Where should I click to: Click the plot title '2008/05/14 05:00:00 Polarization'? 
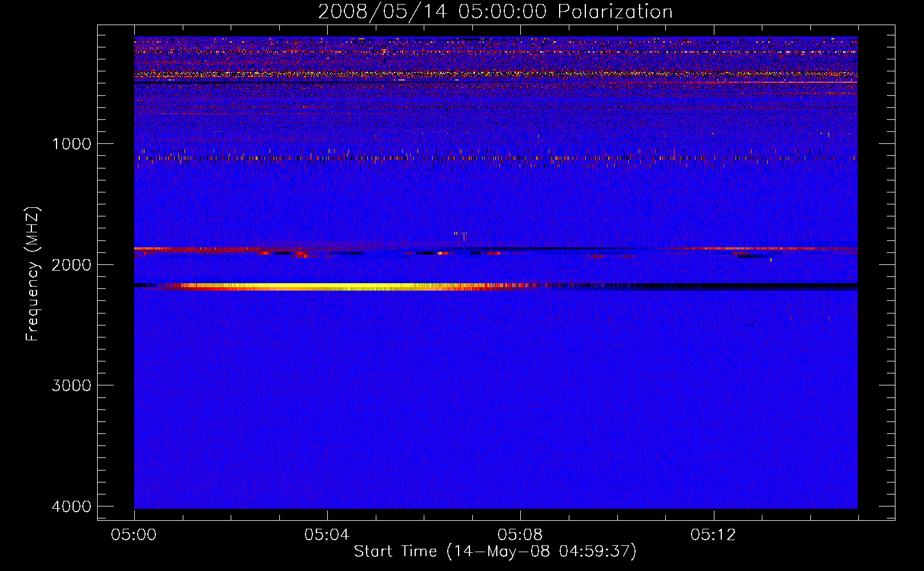click(x=495, y=11)
